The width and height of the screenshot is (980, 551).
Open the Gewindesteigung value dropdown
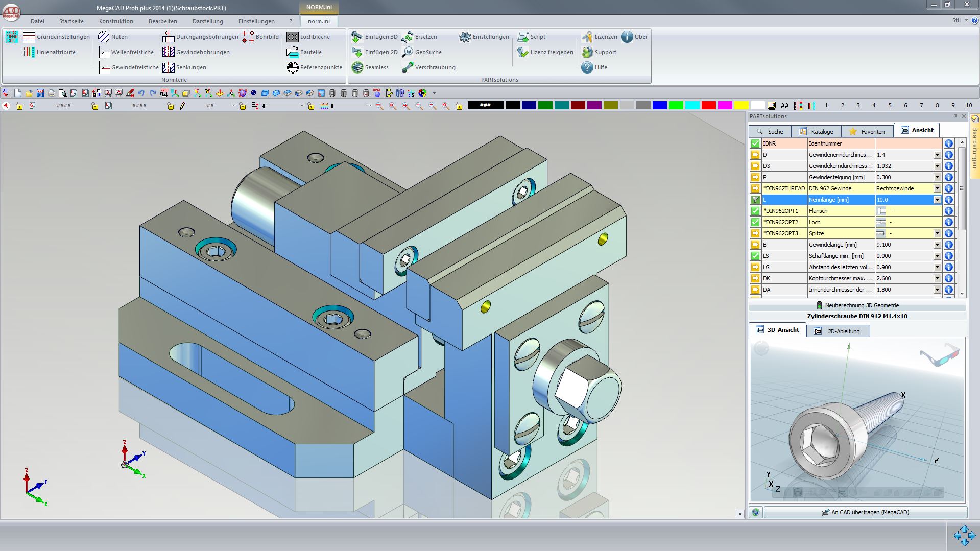(x=937, y=177)
